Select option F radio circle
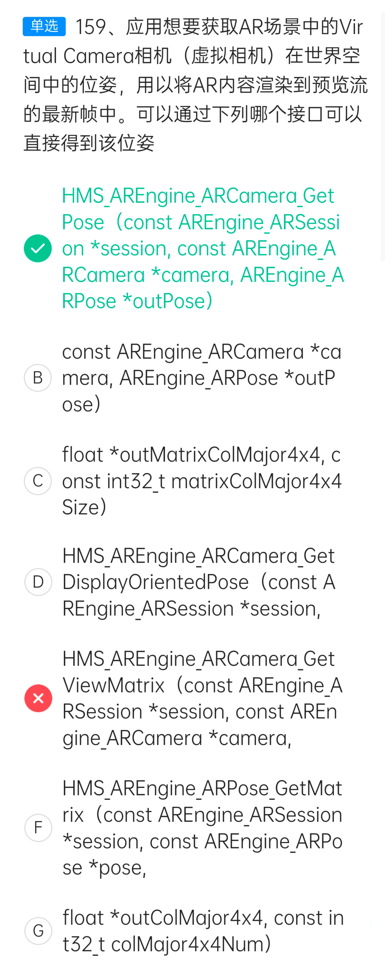The image size is (392, 980). coord(38,828)
